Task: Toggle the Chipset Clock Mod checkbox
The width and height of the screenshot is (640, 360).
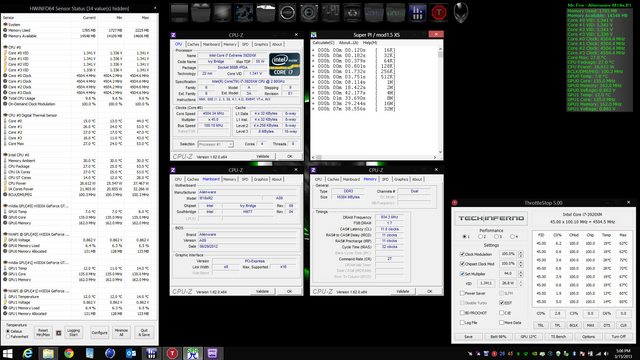Action: pyautogui.click(x=462, y=264)
